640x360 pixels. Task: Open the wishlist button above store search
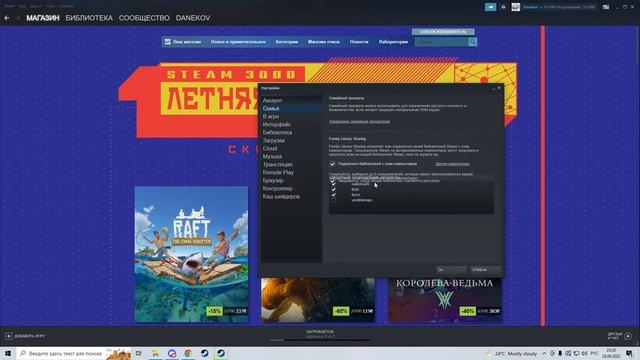tap(443, 31)
